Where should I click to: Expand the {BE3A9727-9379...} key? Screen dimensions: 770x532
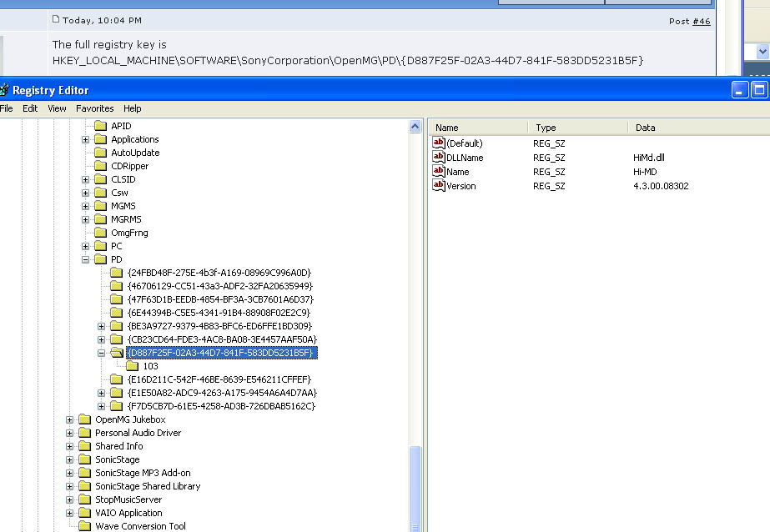tap(101, 326)
